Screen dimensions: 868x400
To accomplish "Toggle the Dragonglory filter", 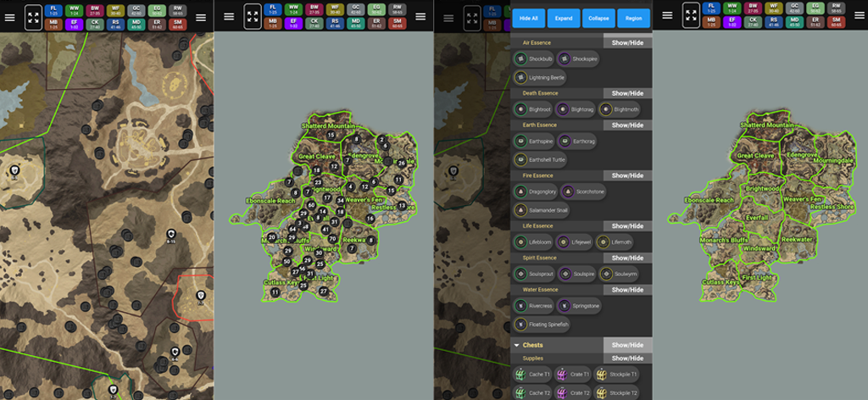I will (535, 192).
